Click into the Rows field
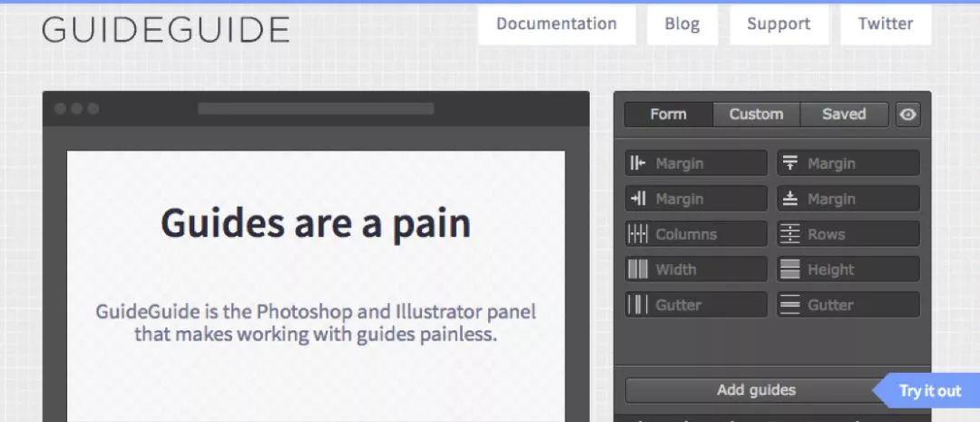 coord(848,234)
